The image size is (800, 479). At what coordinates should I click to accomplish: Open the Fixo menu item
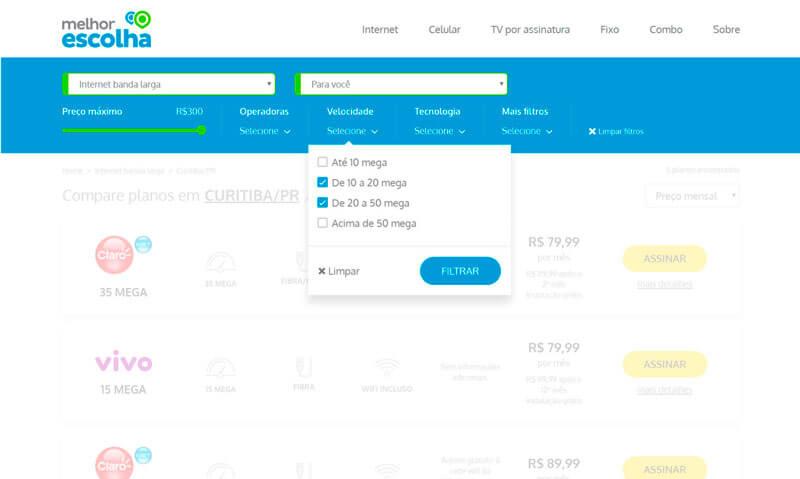tap(609, 30)
